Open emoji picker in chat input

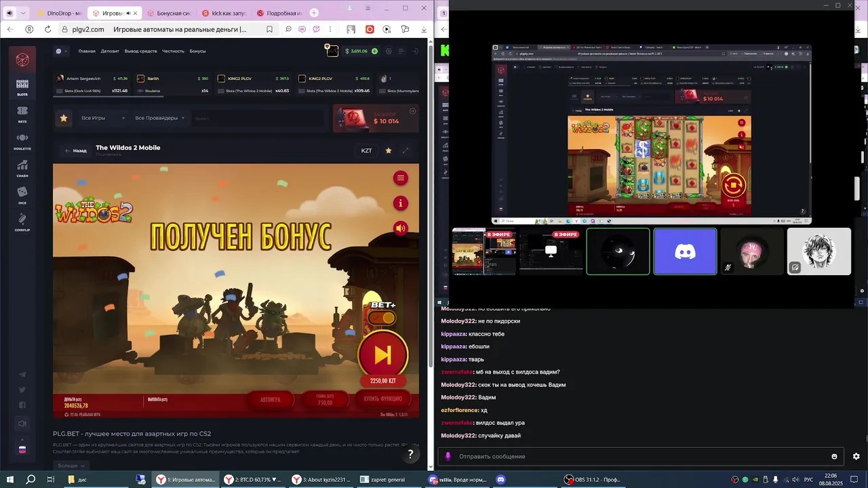point(834,456)
